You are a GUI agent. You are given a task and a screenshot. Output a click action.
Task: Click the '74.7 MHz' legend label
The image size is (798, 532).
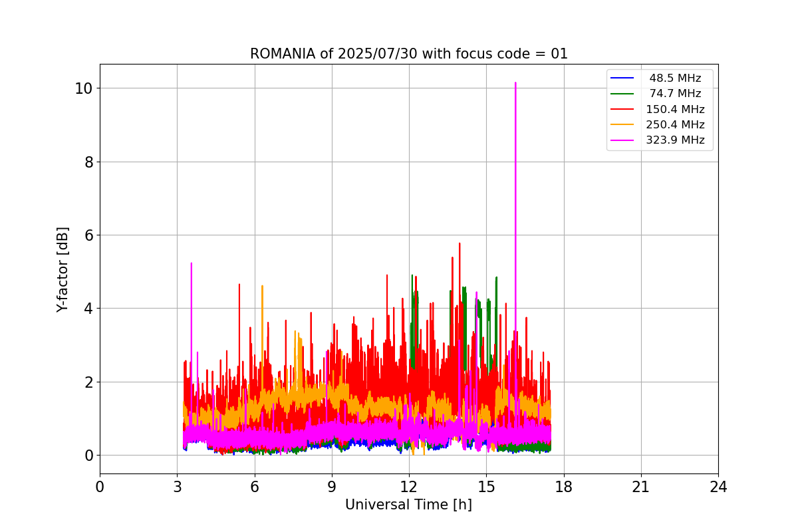(675, 94)
